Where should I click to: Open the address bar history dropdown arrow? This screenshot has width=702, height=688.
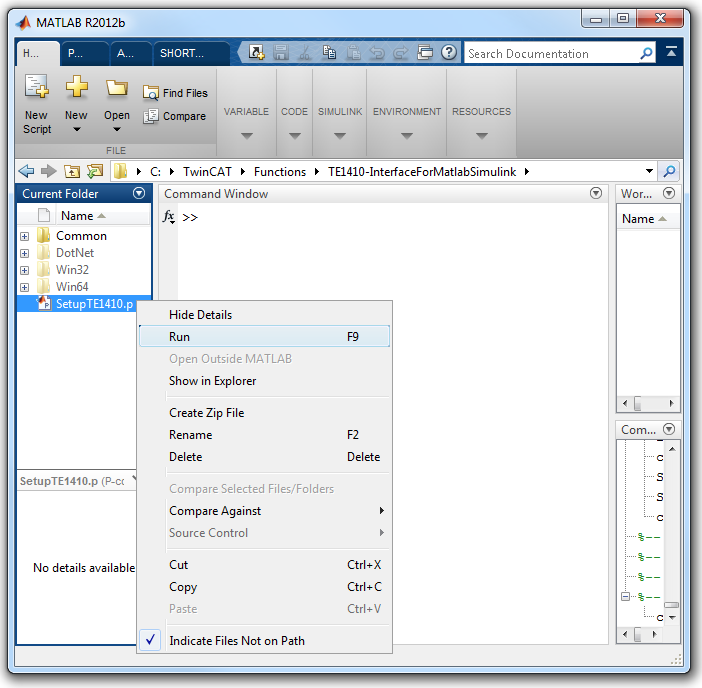point(649,171)
